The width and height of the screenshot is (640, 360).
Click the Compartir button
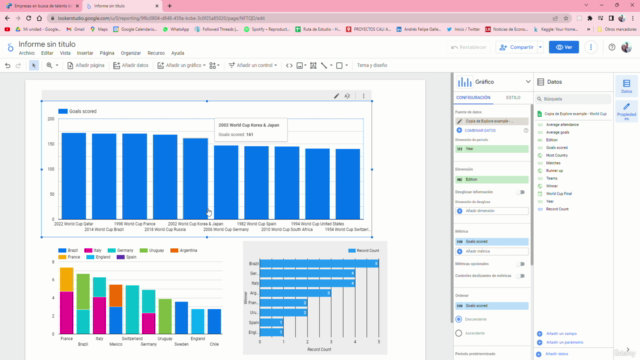pos(516,47)
